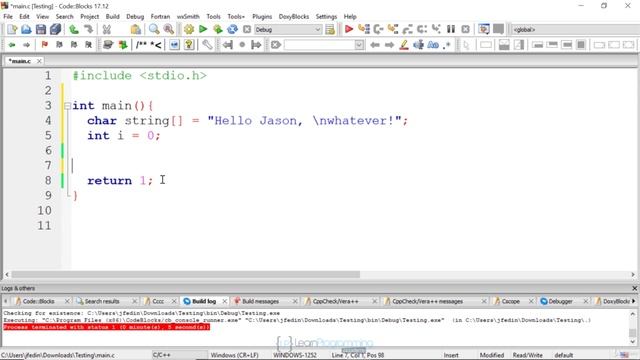Open the Plugins menu
Screen dimensions: 640x360
pyautogui.click(x=262, y=17)
